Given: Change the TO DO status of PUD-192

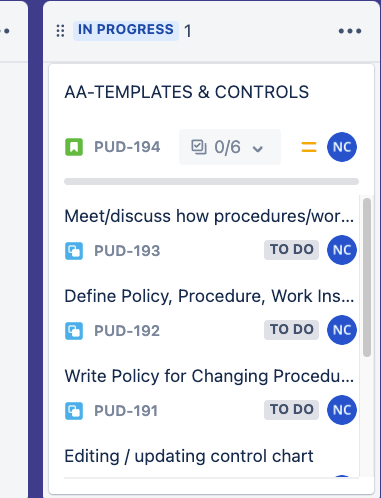Looking at the screenshot, I should point(291,330).
